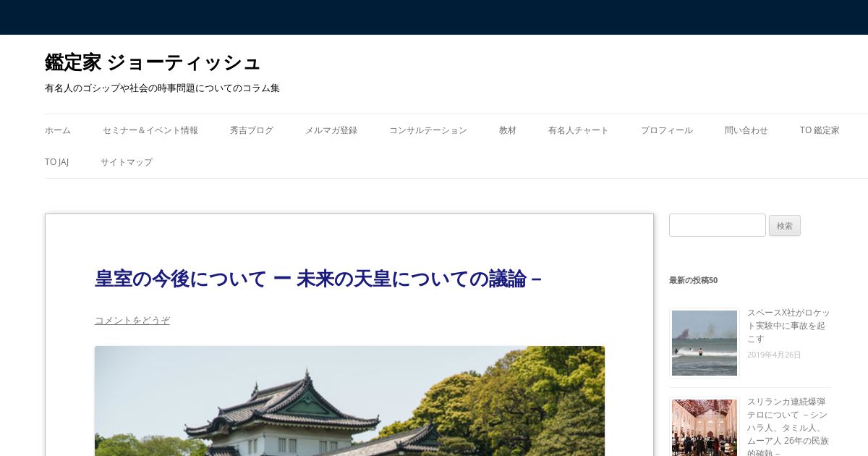
Task: Open the 教材 menu item
Action: pos(508,130)
